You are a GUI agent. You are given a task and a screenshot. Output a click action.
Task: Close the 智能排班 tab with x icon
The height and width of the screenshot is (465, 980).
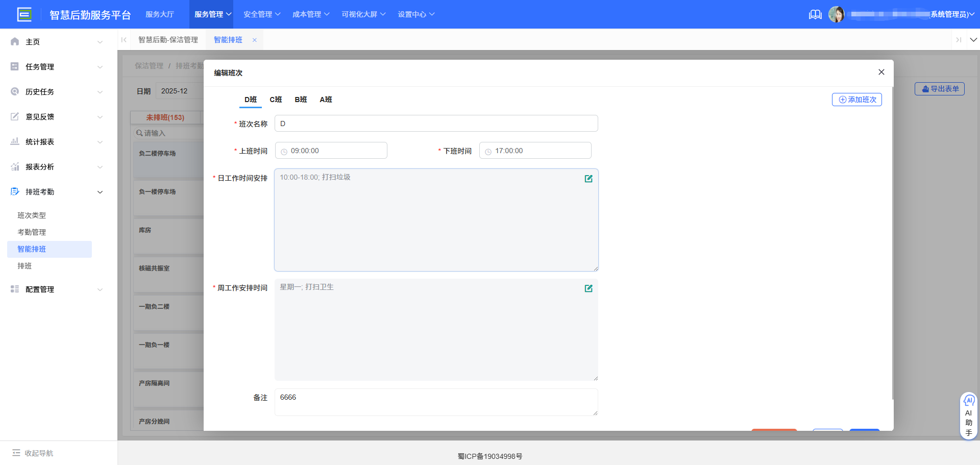pyautogui.click(x=255, y=40)
